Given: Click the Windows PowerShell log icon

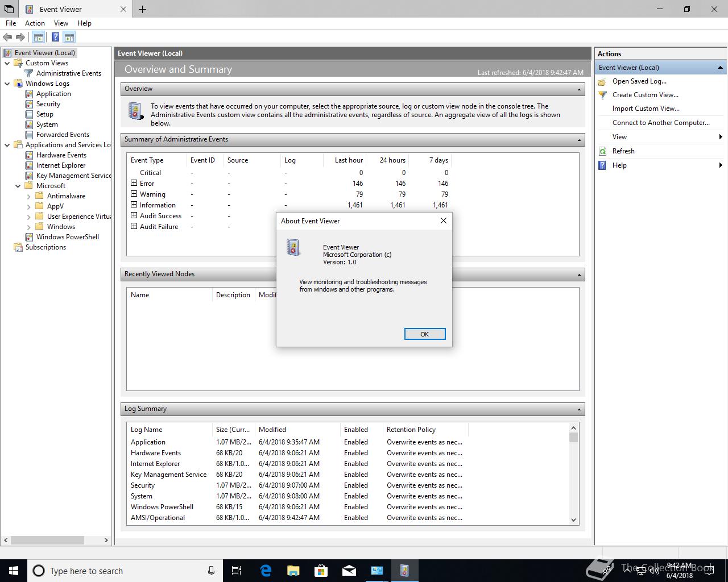Looking at the screenshot, I should pos(29,237).
